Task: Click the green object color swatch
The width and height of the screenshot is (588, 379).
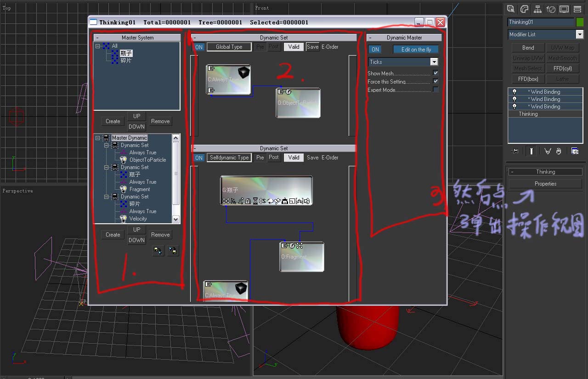Action: (x=580, y=22)
